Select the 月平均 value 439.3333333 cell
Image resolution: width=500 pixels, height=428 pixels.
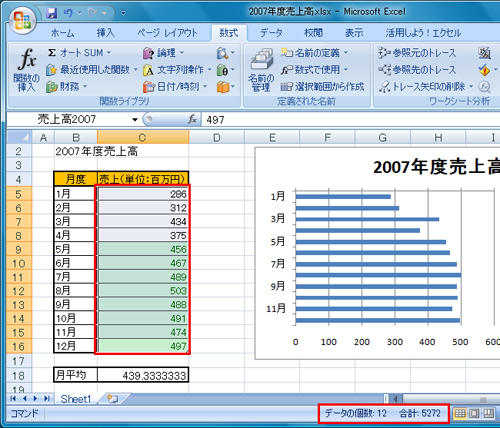[143, 375]
